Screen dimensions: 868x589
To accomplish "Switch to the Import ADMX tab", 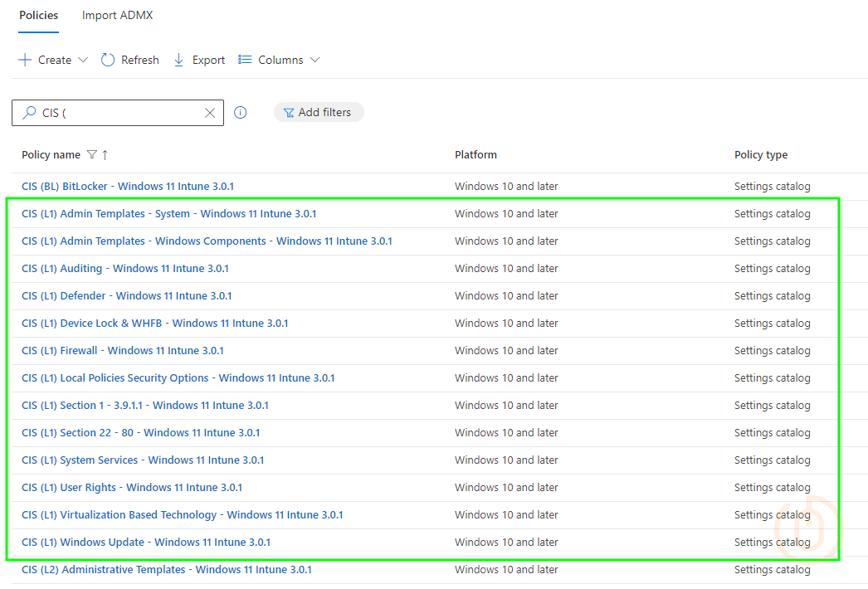I will 117,16.
